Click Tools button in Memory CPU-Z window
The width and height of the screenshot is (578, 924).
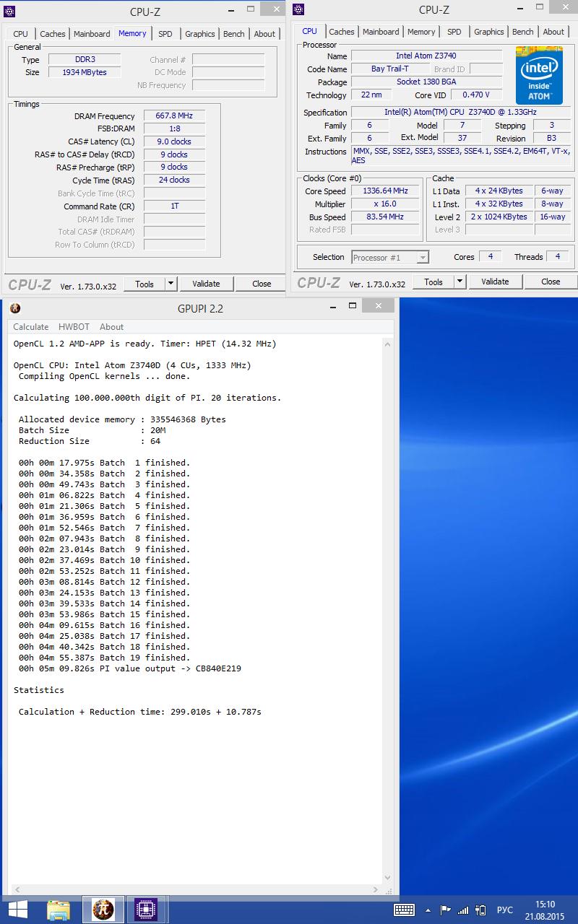pyautogui.click(x=144, y=284)
